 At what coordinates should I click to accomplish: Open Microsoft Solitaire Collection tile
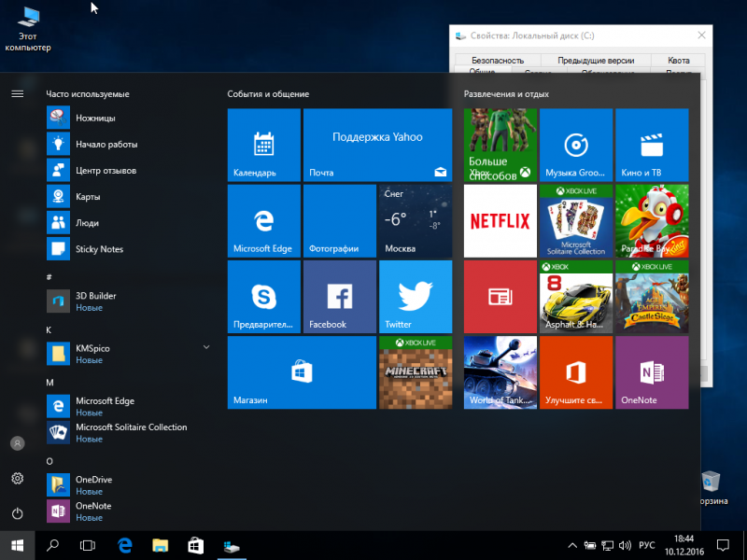click(x=576, y=221)
